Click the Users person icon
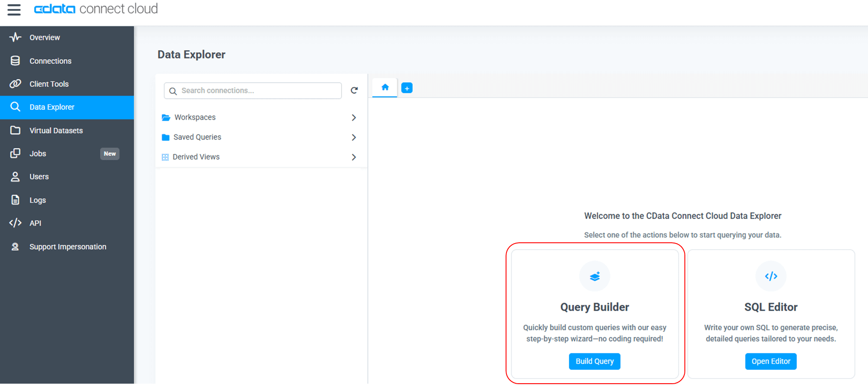This screenshot has height=388, width=868. click(x=15, y=176)
